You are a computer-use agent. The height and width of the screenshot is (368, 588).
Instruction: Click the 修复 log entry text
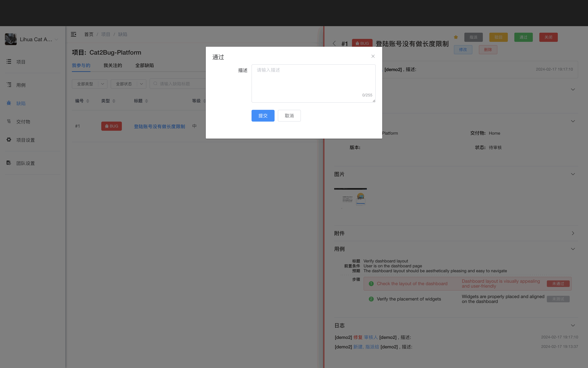pos(358,337)
